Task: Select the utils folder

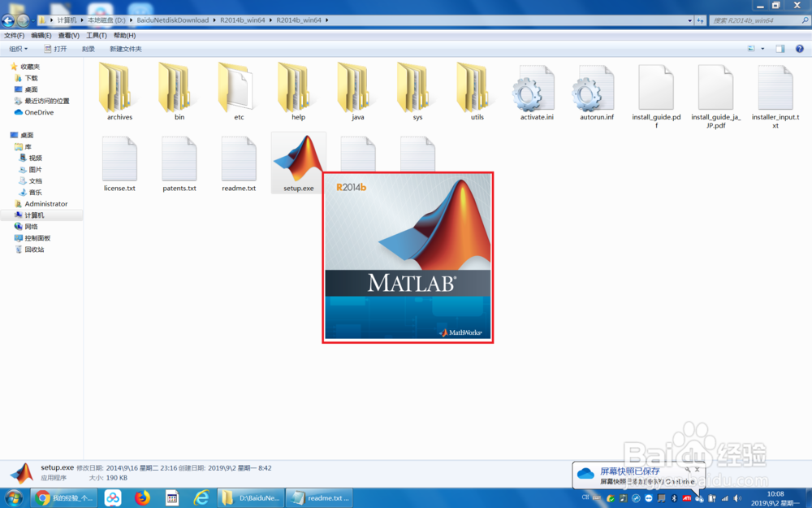Action: (477, 93)
